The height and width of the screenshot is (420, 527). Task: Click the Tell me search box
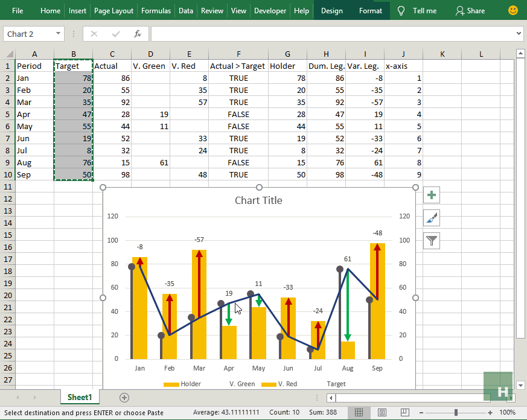pyautogui.click(x=424, y=11)
